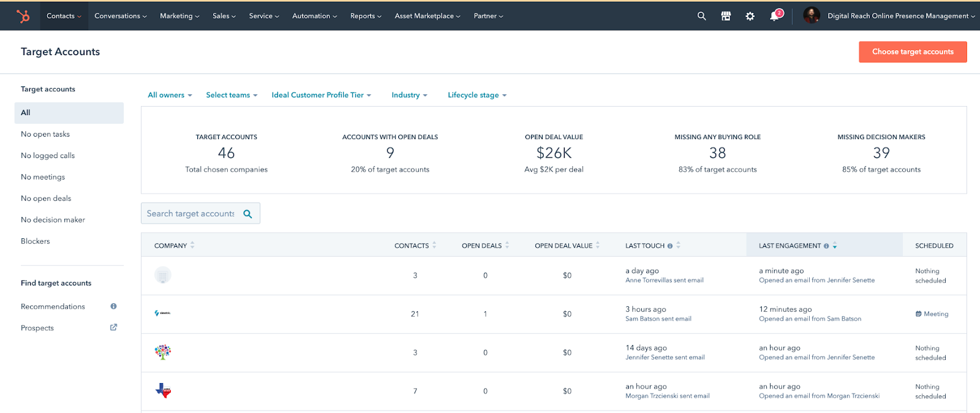Open Ideal Customer Profile Tier dropdown

point(321,95)
